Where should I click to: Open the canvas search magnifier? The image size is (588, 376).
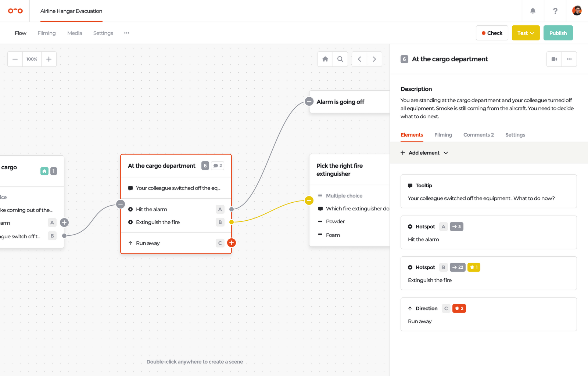point(340,59)
